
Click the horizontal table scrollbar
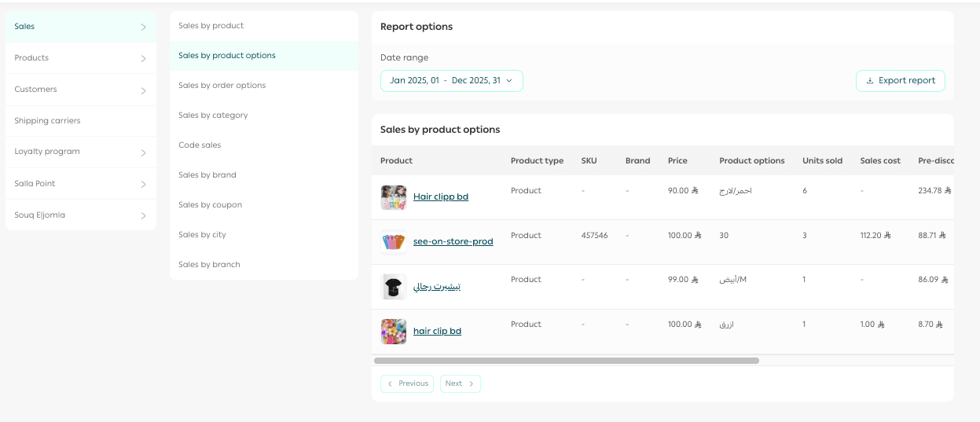[566, 361]
